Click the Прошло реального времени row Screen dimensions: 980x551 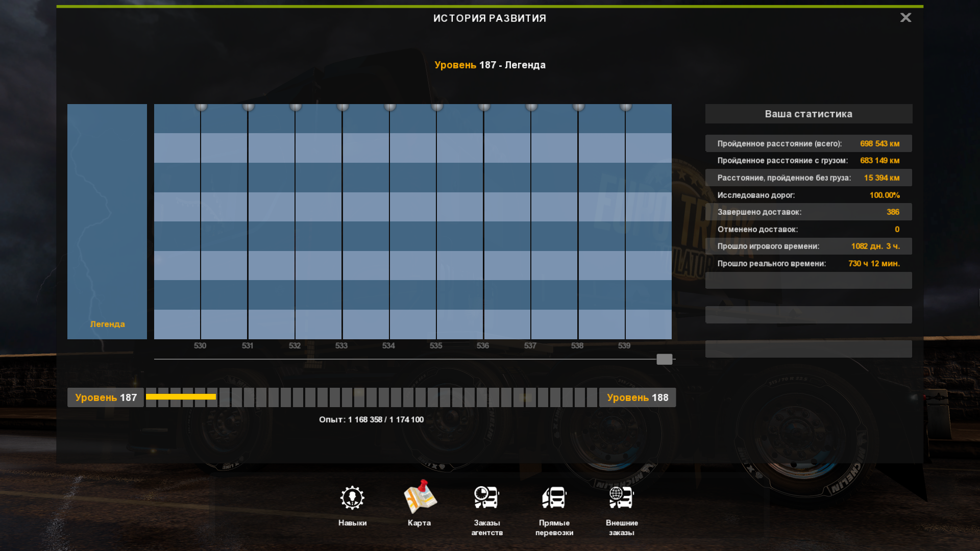coord(808,263)
